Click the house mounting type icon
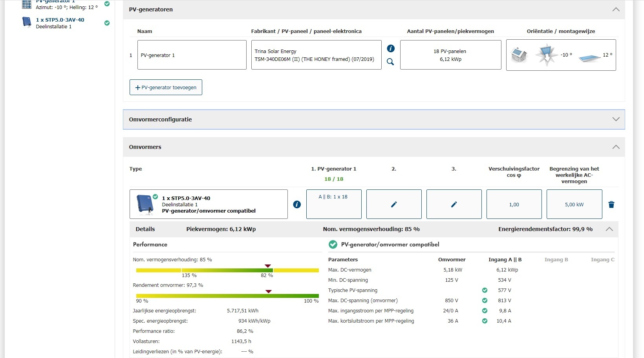The height and width of the screenshot is (358, 644). click(519, 55)
